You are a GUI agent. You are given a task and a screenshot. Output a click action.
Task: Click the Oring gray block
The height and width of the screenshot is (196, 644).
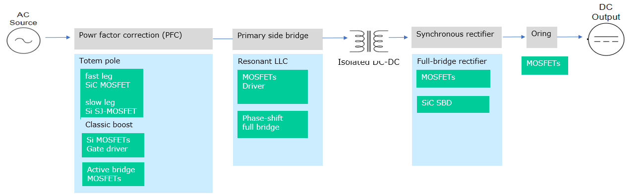(541, 38)
